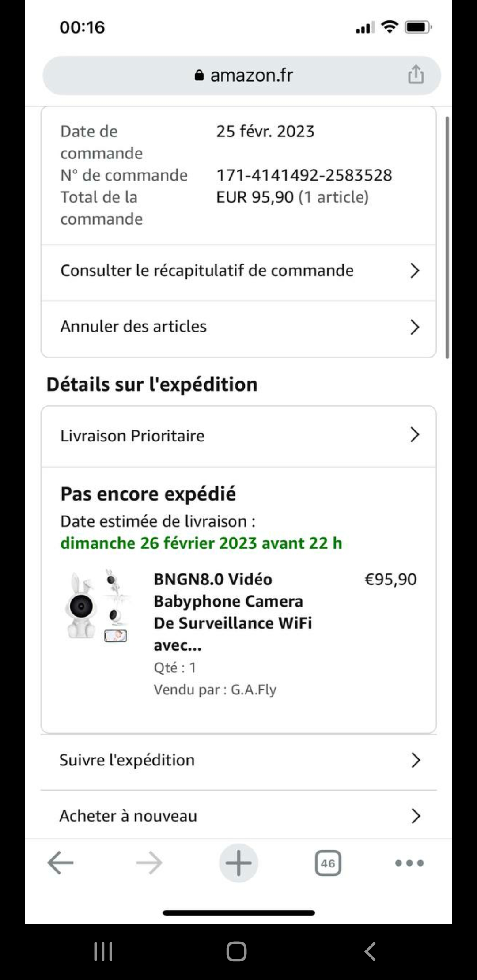Screen dimensions: 477x980
Task: Tap the seller name G.A.Fly
Action: pyautogui.click(x=253, y=690)
